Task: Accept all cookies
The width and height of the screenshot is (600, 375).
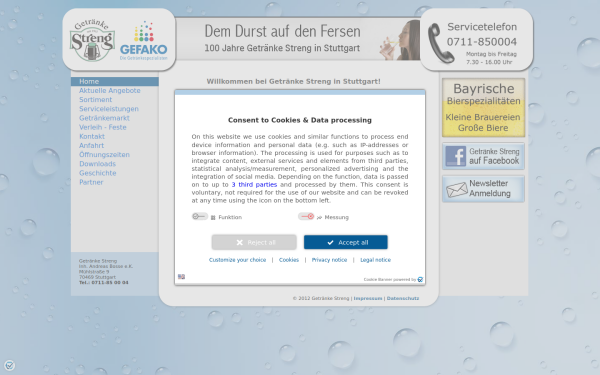Action: (x=346, y=242)
